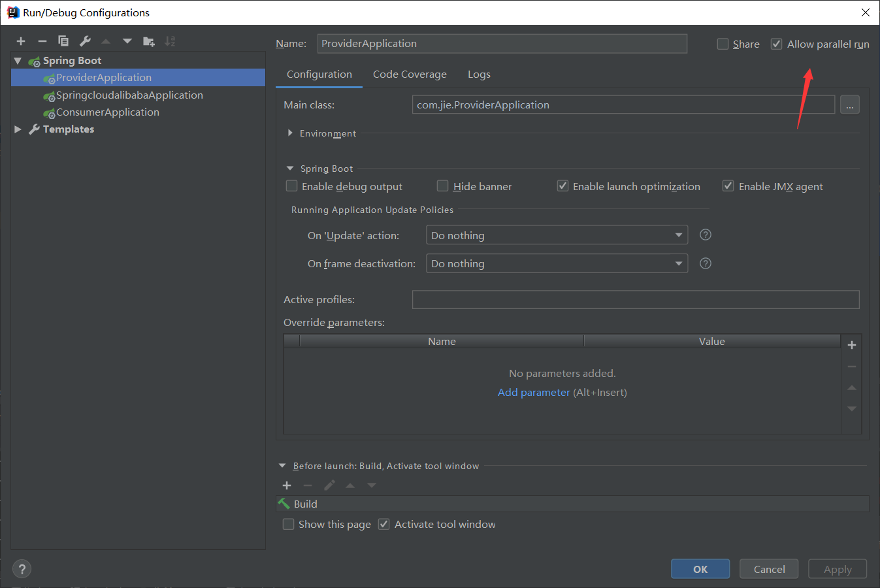Viewport: 880px width, 588px height.
Task: Click the Cancel button
Action: pos(769,569)
